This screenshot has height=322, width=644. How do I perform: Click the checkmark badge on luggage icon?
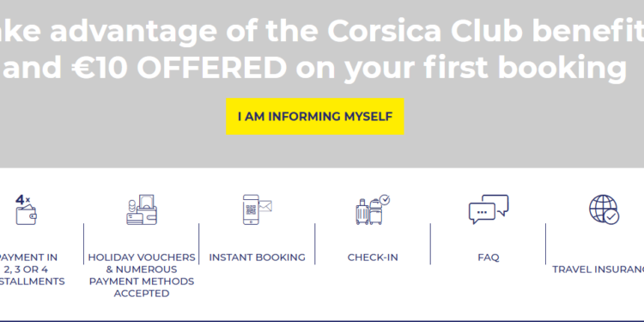click(385, 199)
